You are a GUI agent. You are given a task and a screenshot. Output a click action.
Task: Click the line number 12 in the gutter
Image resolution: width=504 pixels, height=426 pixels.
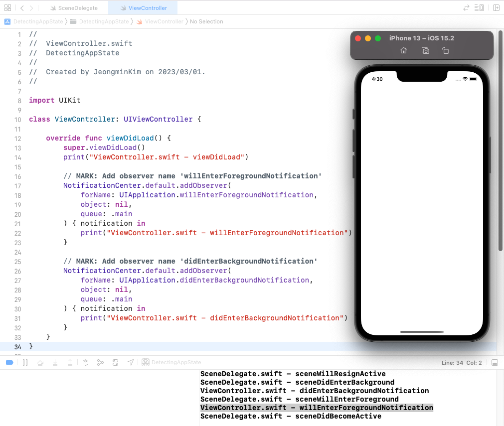(x=17, y=139)
